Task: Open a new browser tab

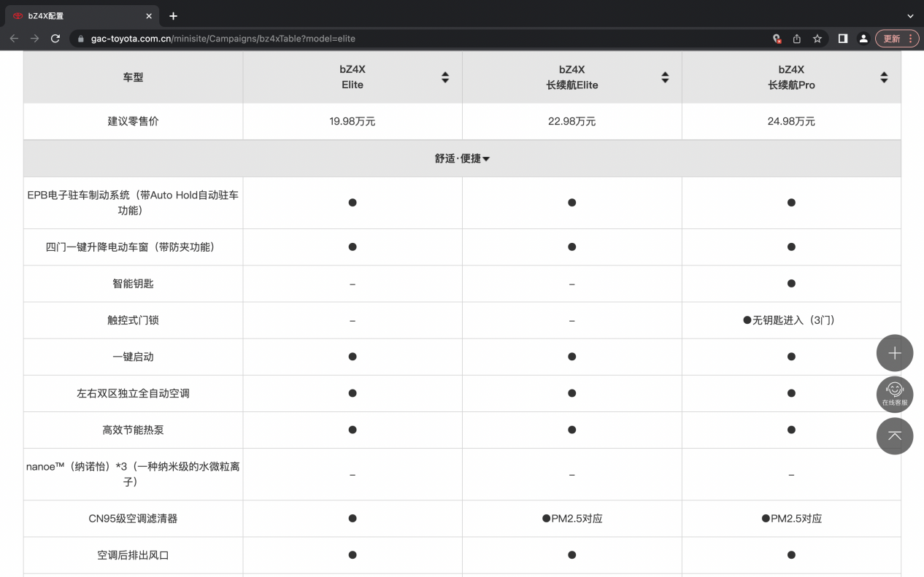Action: pos(173,16)
